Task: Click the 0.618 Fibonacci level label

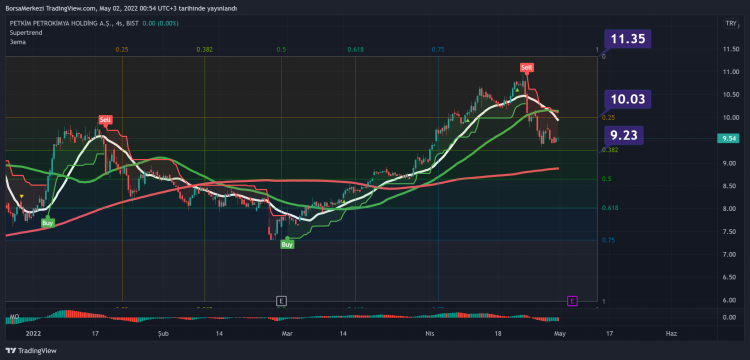Action: click(610, 208)
